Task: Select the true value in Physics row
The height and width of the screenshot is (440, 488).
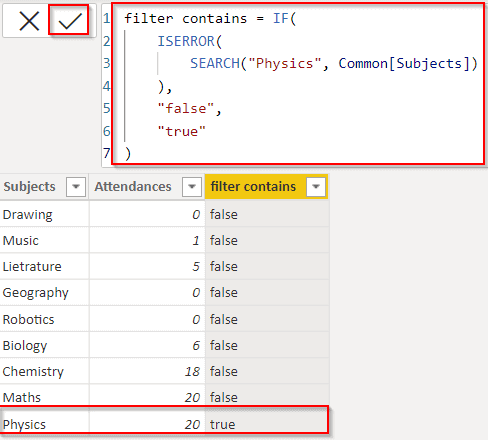Action: (x=267, y=424)
